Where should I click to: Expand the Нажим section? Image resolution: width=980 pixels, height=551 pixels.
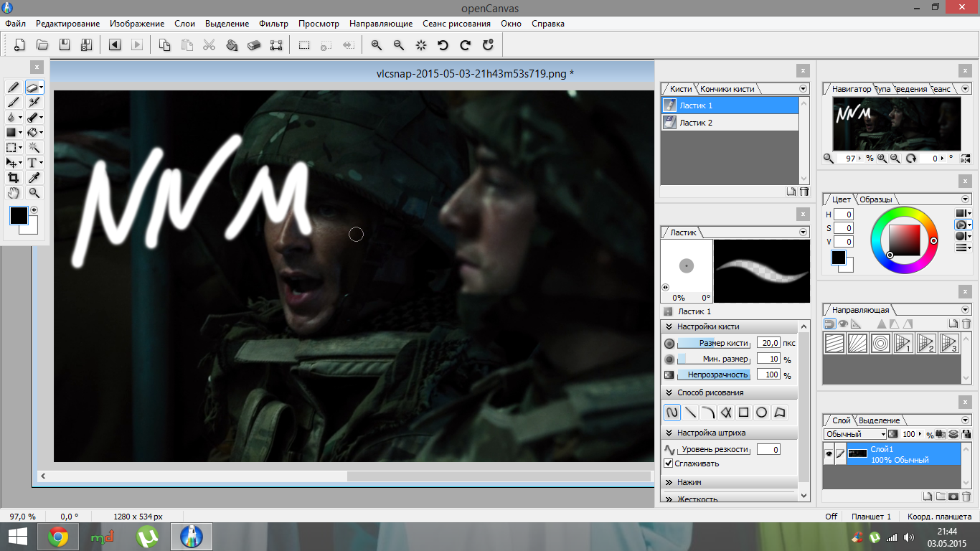pyautogui.click(x=689, y=482)
